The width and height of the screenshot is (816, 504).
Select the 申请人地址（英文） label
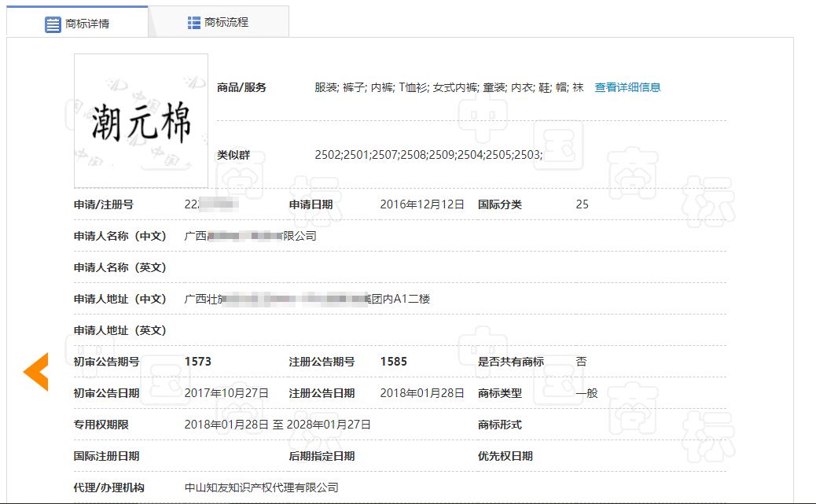tap(119, 330)
